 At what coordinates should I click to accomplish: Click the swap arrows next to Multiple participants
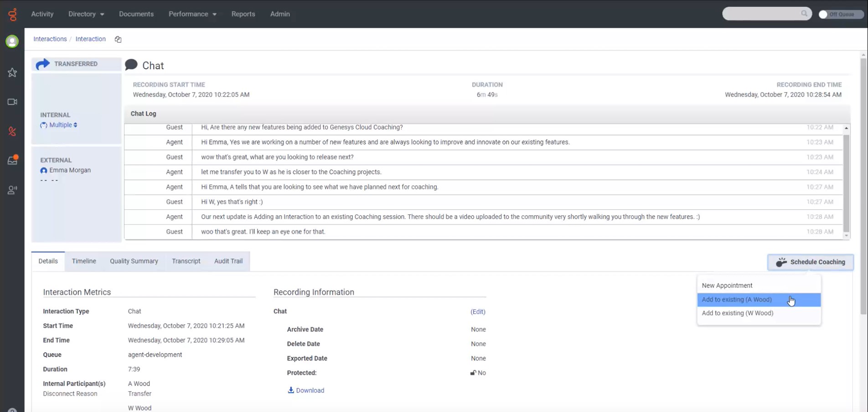(76, 125)
